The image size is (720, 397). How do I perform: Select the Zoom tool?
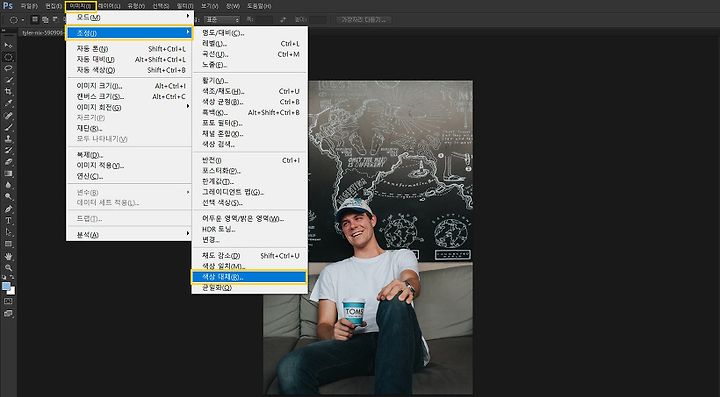8,268
